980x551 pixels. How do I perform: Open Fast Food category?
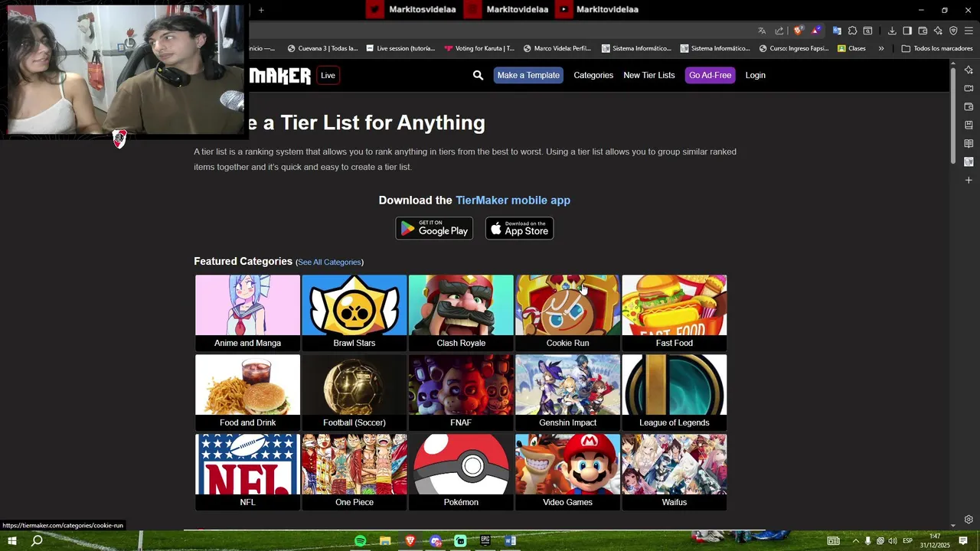tap(675, 312)
